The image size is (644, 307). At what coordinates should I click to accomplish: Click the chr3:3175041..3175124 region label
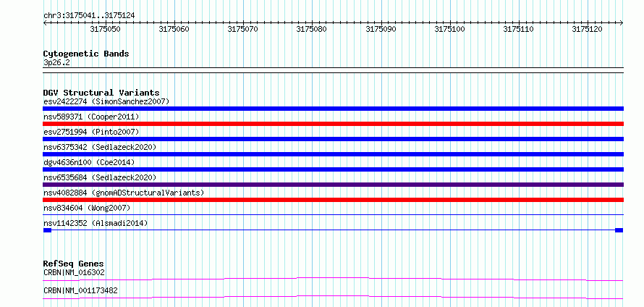89,16
